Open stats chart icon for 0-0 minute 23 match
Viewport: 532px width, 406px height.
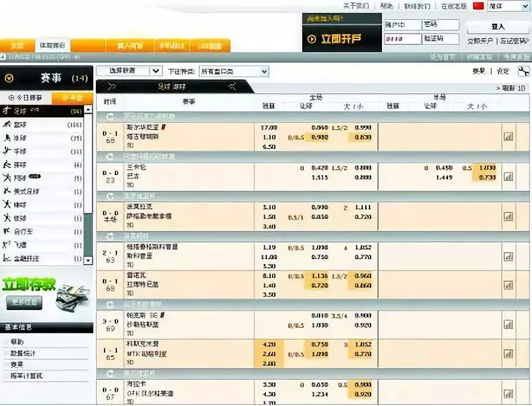[x=508, y=177]
